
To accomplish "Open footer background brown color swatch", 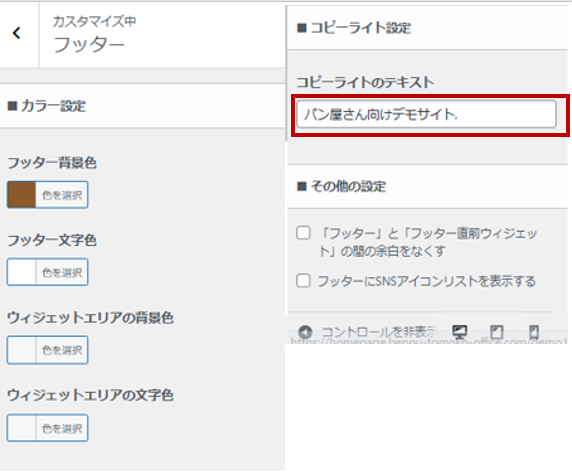I will (22, 195).
